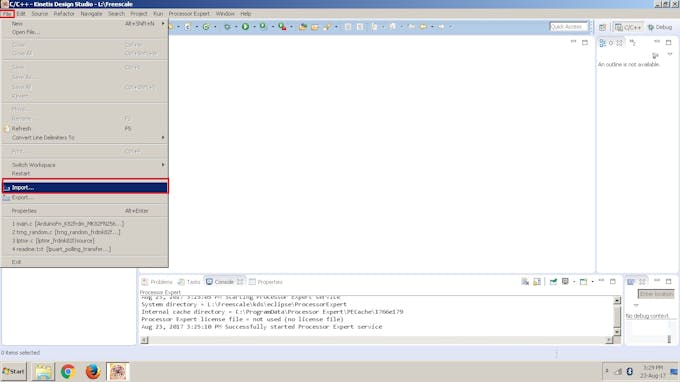Click the Windows Start button
Screen dimensions: 680x382
coord(14,372)
